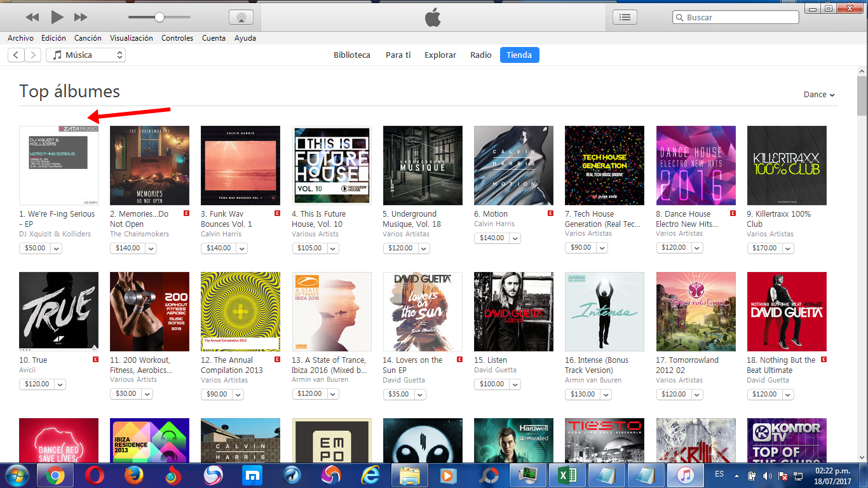Switch to the Radio tab
This screenshot has width=868, height=488.
481,55
